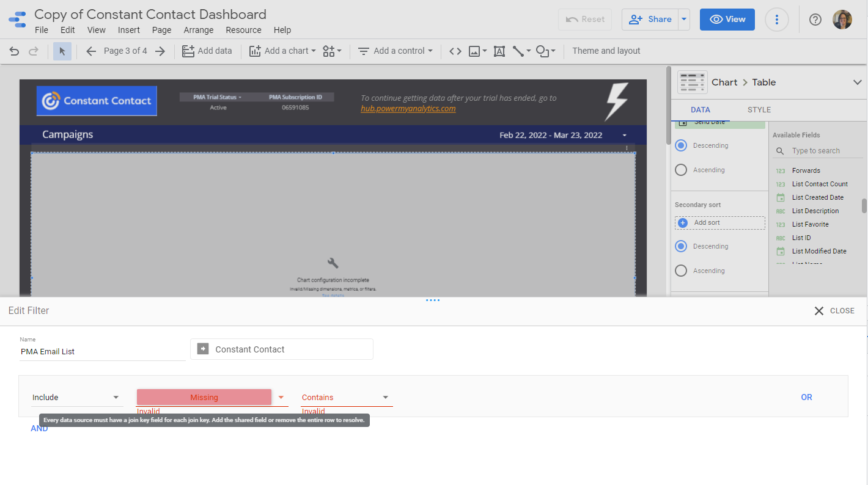This screenshot has width=868, height=485.
Task: Click the Type to search fields box
Action: [819, 151]
